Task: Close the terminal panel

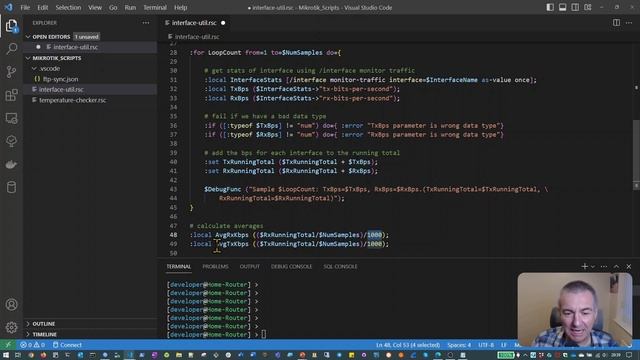Action: [x=629, y=267]
